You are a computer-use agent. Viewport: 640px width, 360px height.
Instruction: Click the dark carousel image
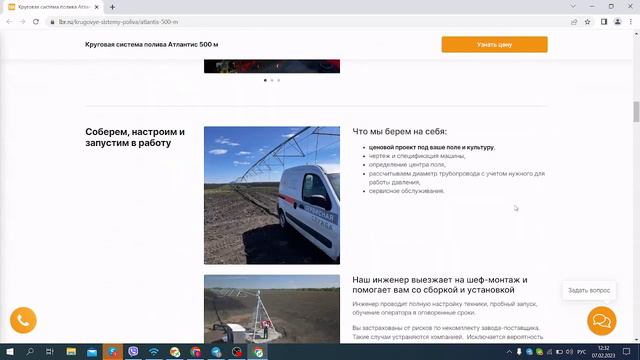pyautogui.click(x=272, y=66)
